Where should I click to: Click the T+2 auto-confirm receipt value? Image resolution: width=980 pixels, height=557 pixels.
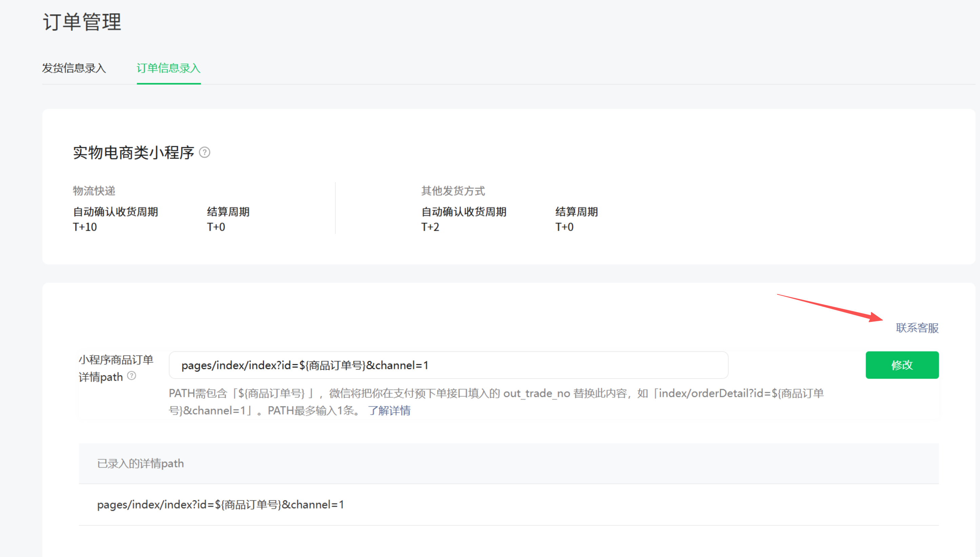430,227
